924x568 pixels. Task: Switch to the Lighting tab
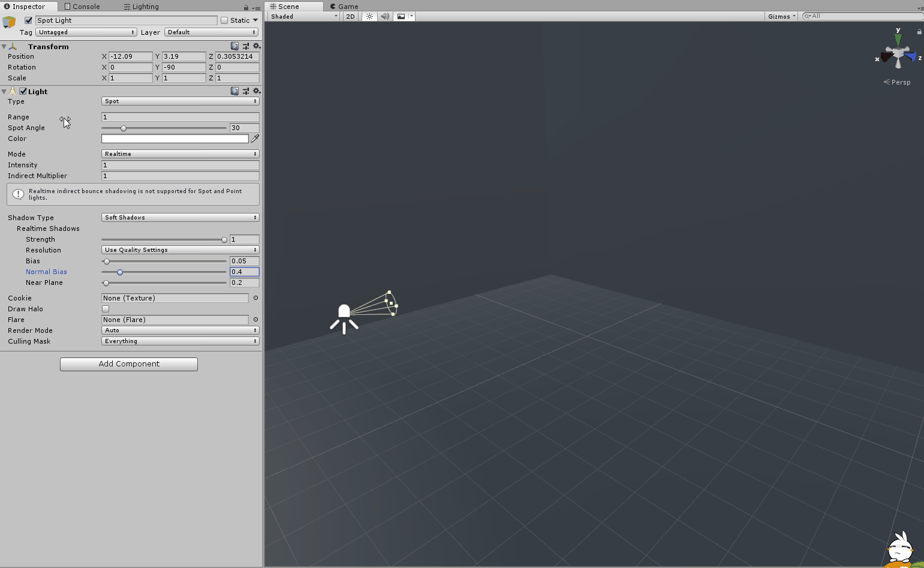[x=142, y=7]
